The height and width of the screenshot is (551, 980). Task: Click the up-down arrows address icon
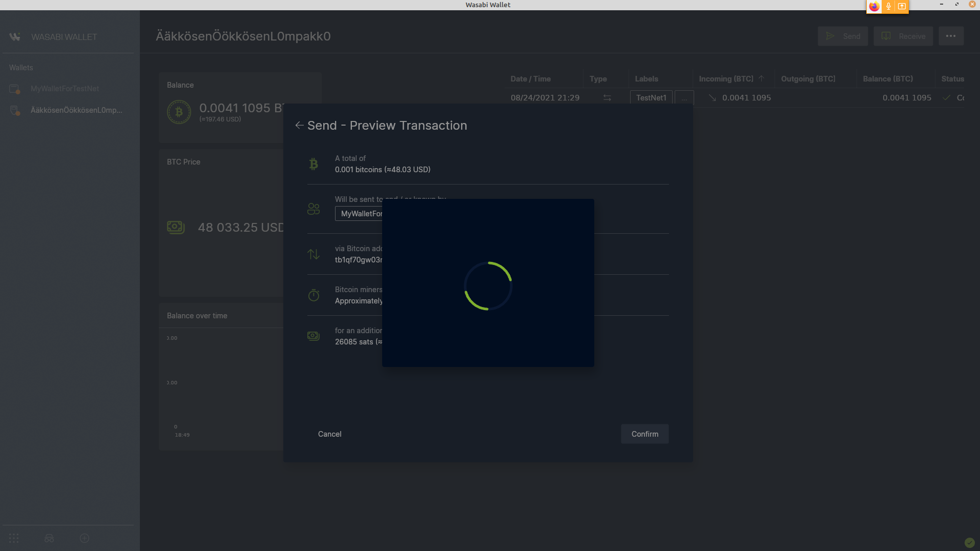coord(314,254)
